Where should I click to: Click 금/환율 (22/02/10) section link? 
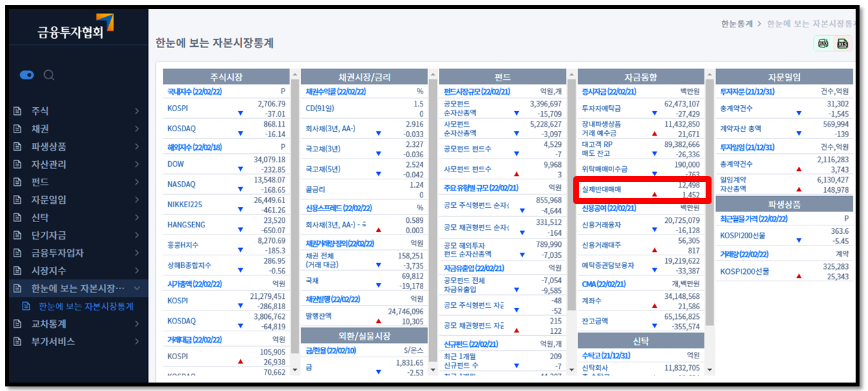pos(332,351)
